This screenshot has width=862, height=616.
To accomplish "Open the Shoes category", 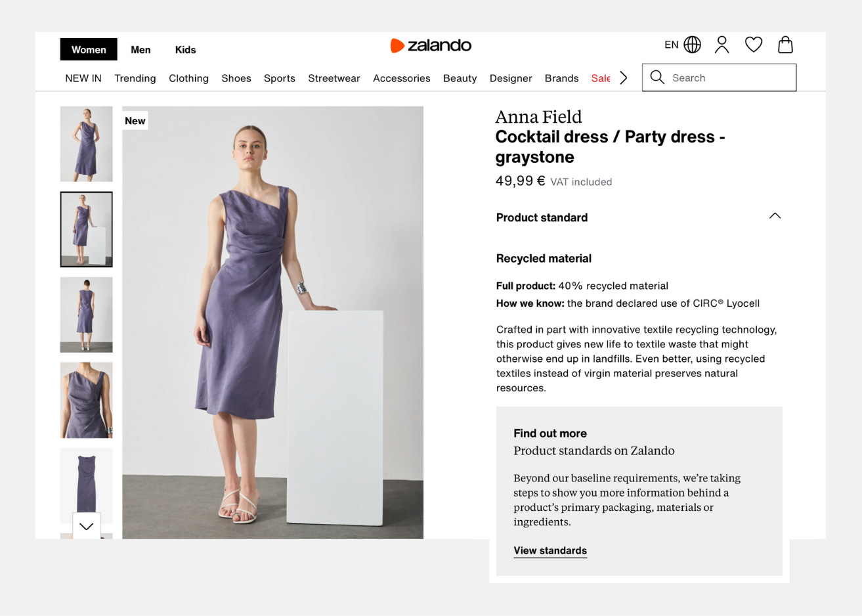I will [236, 78].
